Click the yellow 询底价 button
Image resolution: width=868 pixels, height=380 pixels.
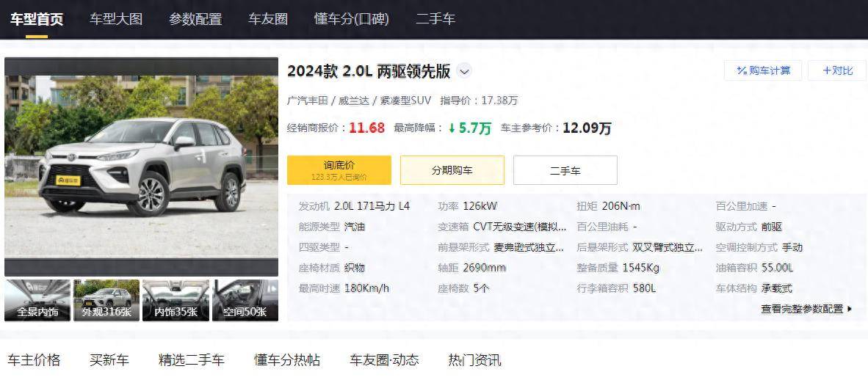coord(339,169)
